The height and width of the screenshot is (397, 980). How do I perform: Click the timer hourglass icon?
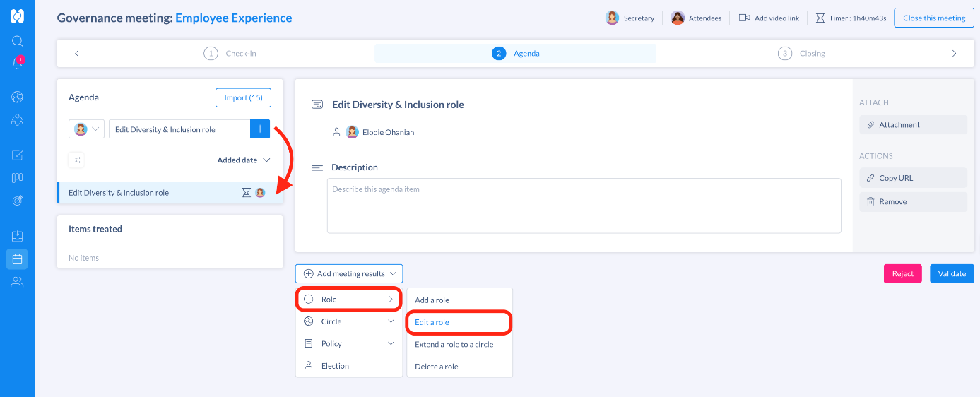tap(820, 18)
